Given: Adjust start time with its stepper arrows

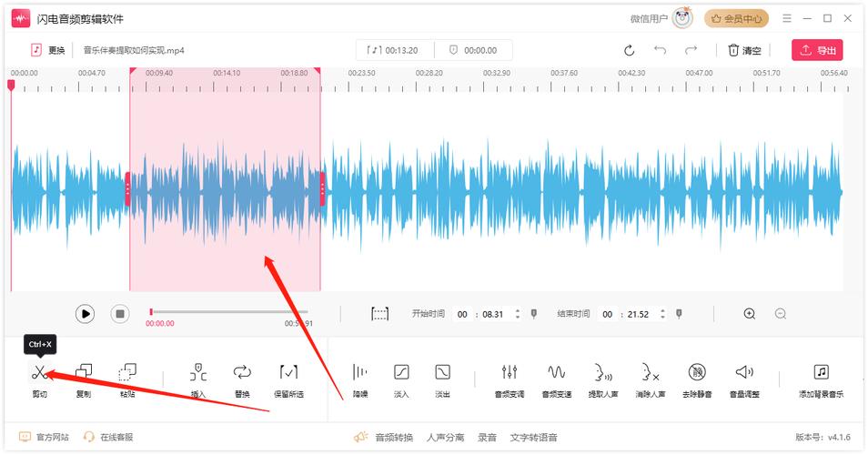Looking at the screenshot, I should (518, 314).
